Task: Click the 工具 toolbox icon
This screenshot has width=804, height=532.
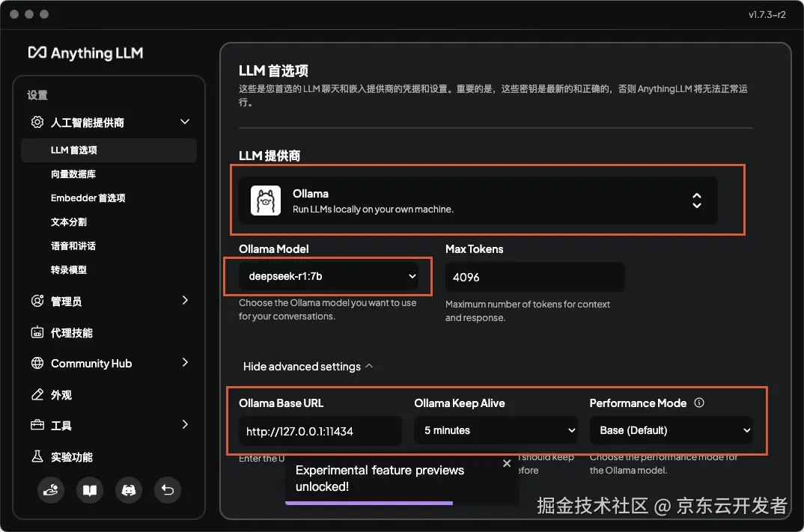Action: [37, 425]
